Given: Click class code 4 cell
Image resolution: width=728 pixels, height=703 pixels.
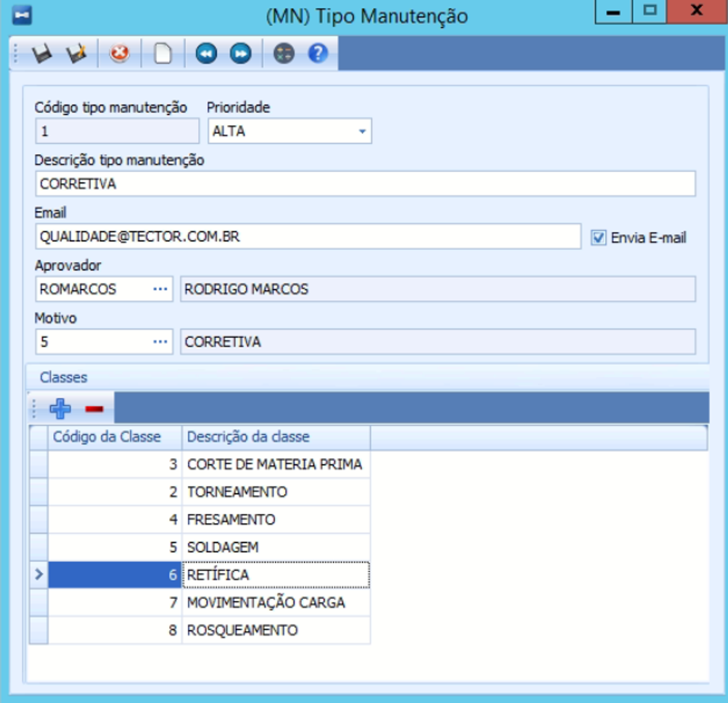Looking at the screenshot, I should 115,519.
